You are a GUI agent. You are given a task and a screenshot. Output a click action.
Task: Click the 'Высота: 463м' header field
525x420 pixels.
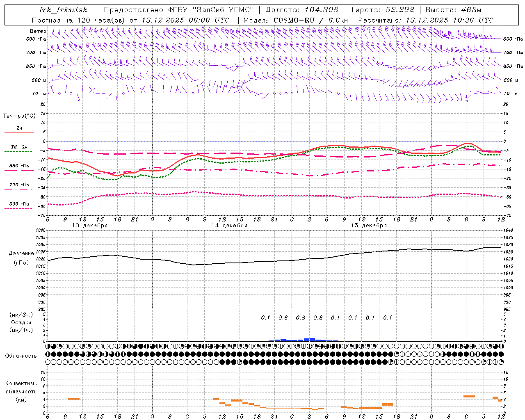tap(453, 10)
